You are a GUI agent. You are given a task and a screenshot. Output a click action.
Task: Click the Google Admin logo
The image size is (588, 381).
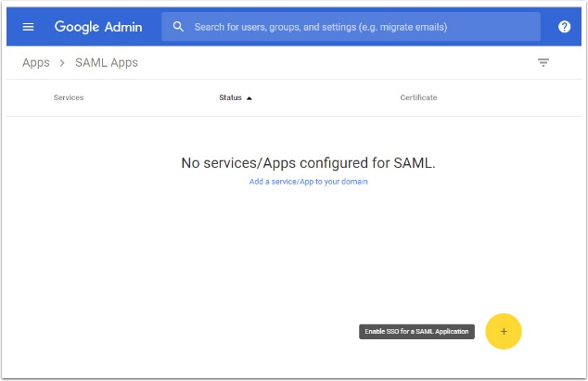[x=98, y=27]
